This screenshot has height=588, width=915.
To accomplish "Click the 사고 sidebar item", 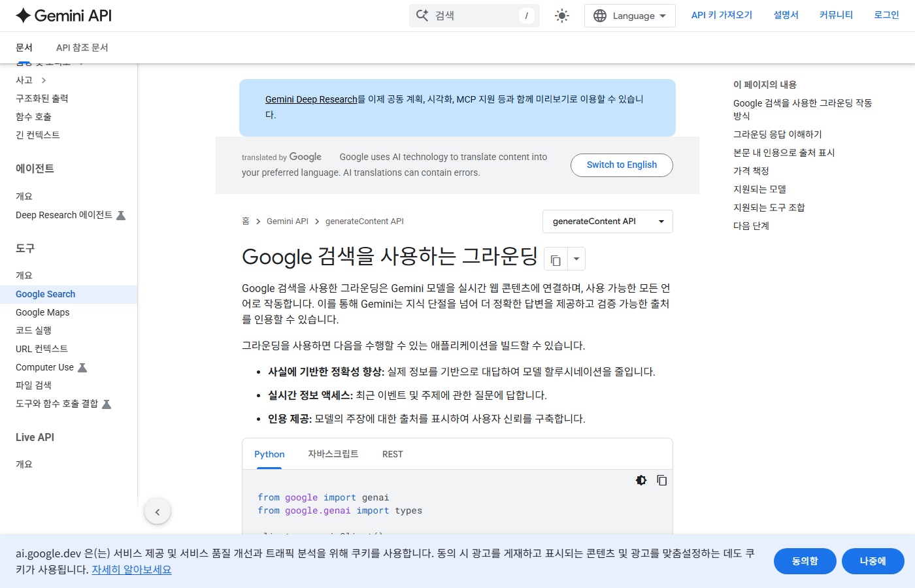I will (x=24, y=80).
